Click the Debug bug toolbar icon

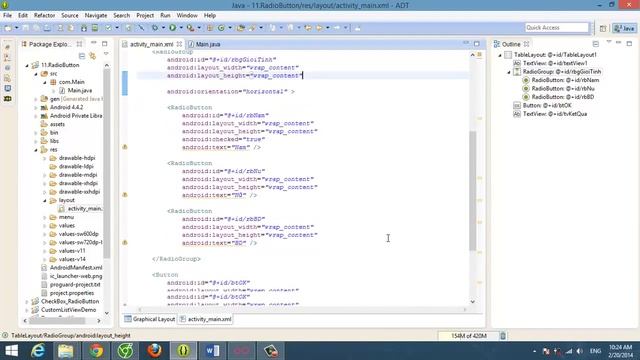[x=155, y=28]
